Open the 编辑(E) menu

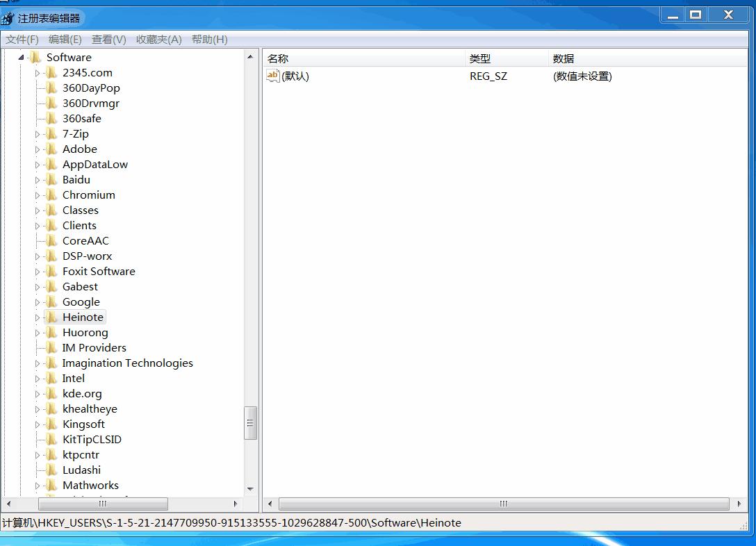coord(65,40)
